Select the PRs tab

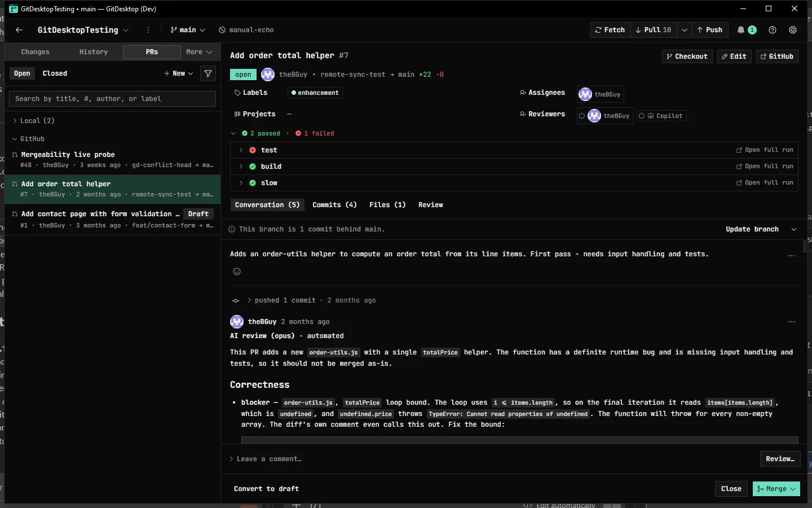click(152, 52)
